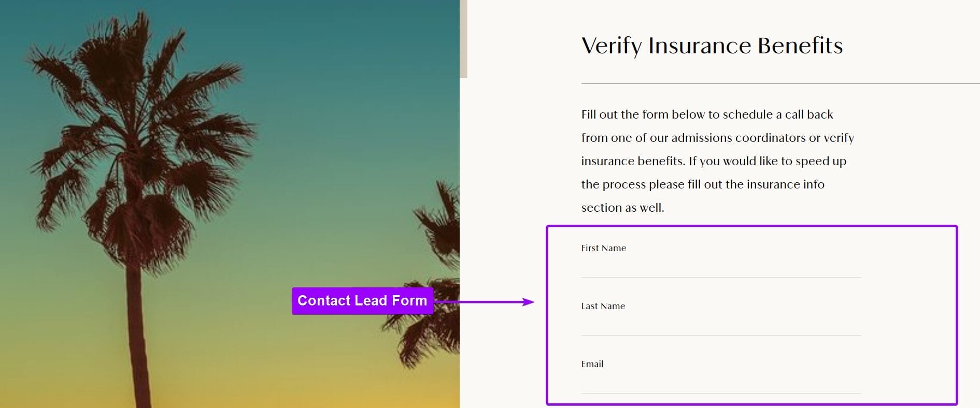The height and width of the screenshot is (408, 980).
Task: Click the Last Name label
Action: (x=603, y=306)
